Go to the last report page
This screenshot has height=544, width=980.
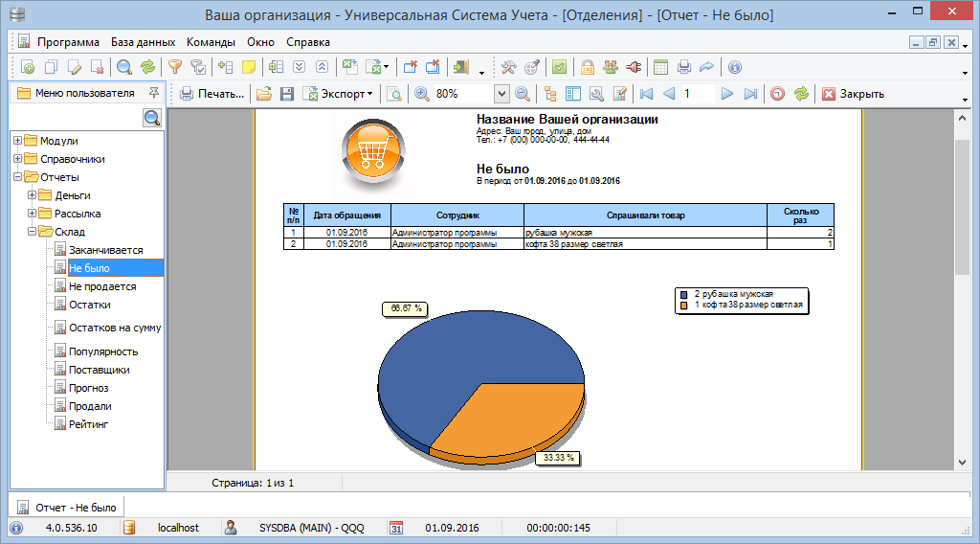(x=750, y=94)
